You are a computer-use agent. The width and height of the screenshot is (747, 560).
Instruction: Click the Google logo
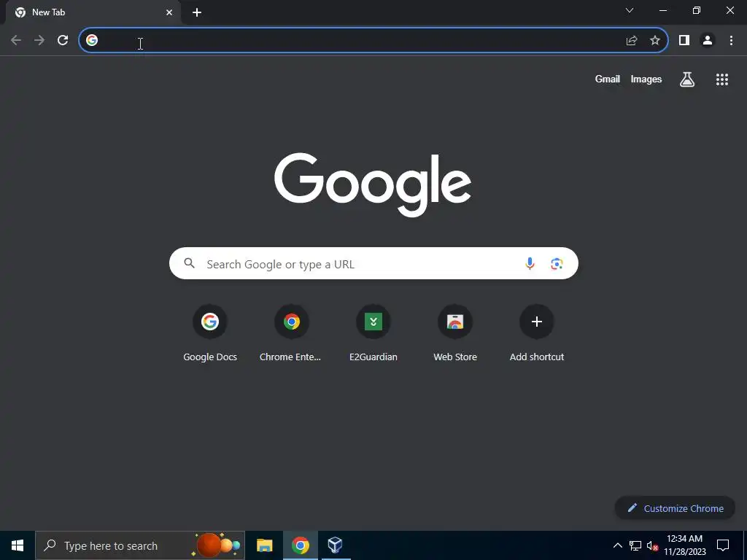pyautogui.click(x=373, y=184)
